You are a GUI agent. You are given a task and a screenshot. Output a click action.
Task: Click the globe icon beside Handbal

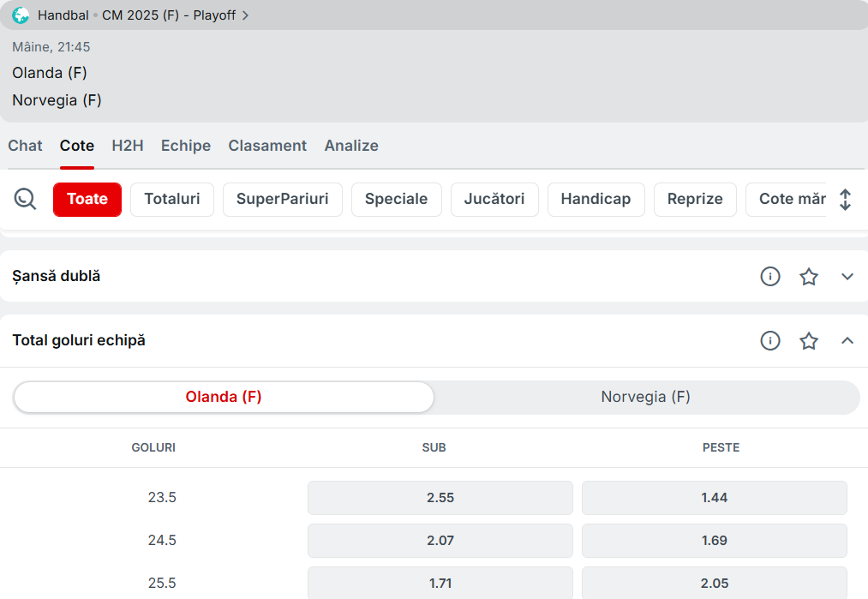click(21, 15)
